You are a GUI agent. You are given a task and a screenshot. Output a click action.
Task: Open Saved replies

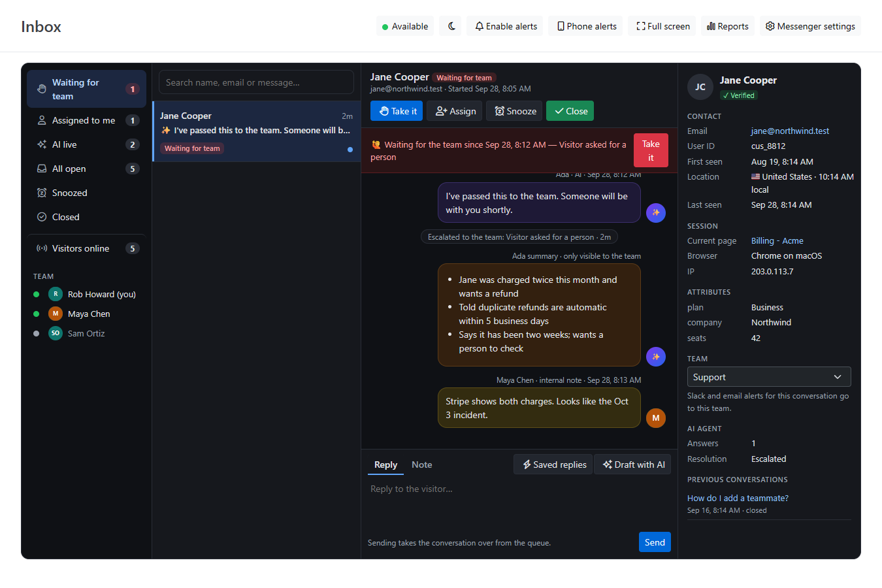coord(553,465)
